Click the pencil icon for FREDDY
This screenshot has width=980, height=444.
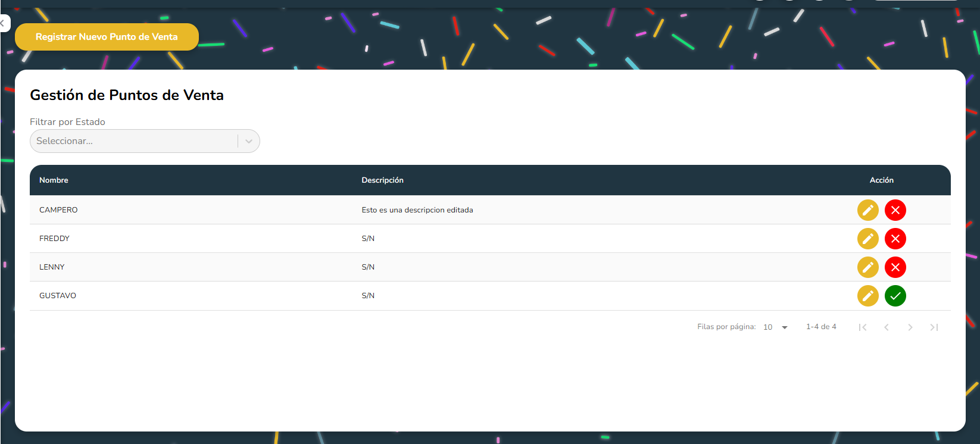867,239
